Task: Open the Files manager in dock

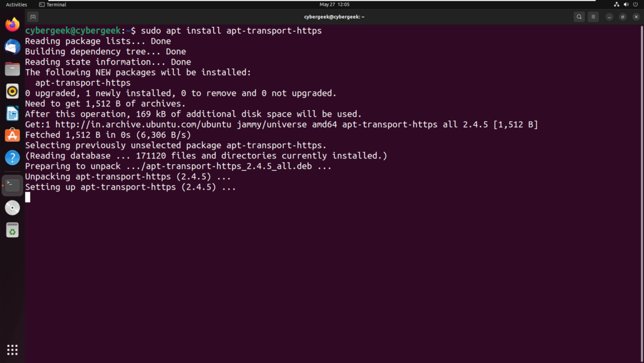Action: coord(12,69)
